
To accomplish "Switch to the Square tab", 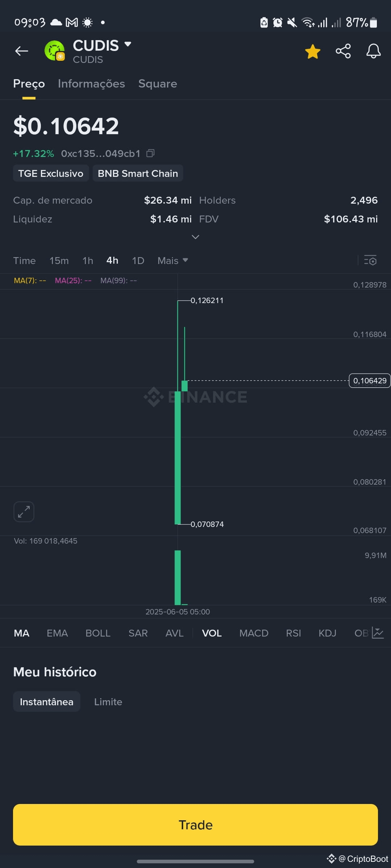I will point(157,84).
